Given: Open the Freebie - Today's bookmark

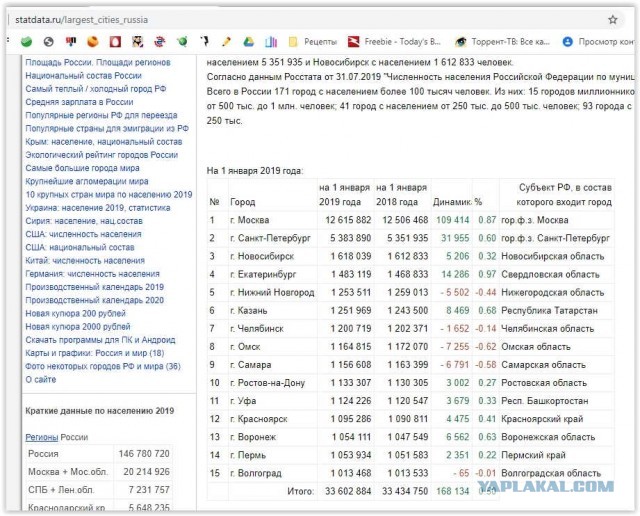Looking at the screenshot, I should pos(394,42).
